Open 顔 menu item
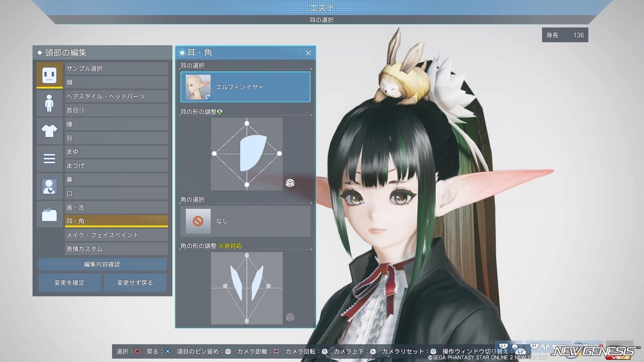Viewport: 644px width, 362px height. click(x=116, y=83)
